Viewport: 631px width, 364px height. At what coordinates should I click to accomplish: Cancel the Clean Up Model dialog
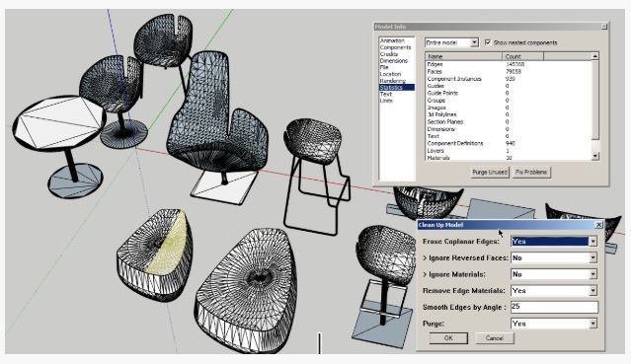pos(494,338)
